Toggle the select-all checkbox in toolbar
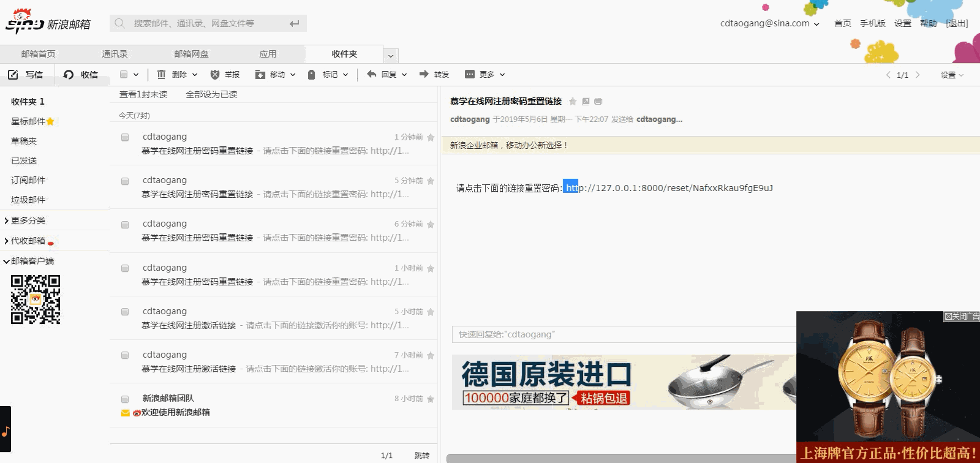The height and width of the screenshot is (463, 980). [x=124, y=75]
